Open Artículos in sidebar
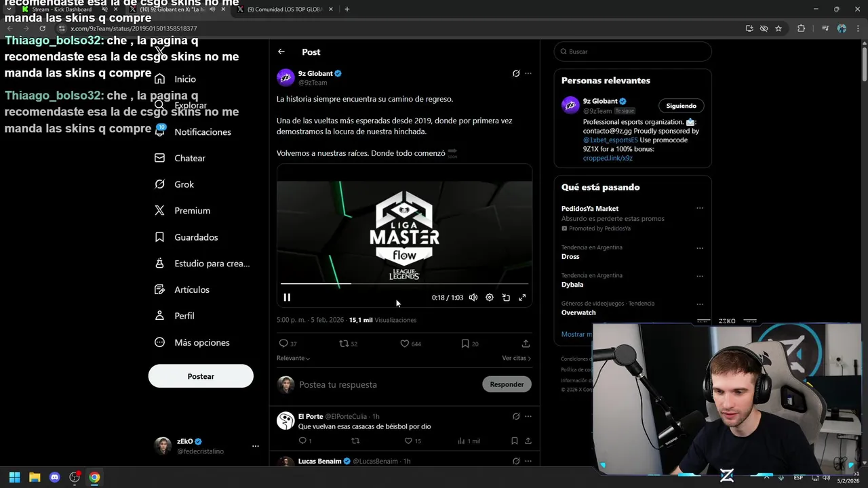The image size is (868, 488). pyautogui.click(x=182, y=289)
